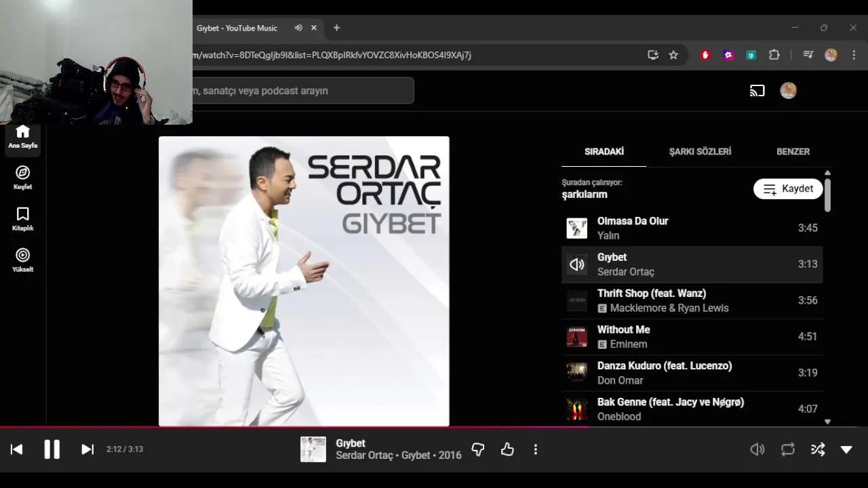Viewport: 868px width, 488px height.
Task: Click the small album thumbnail in player bar
Action: tap(313, 449)
